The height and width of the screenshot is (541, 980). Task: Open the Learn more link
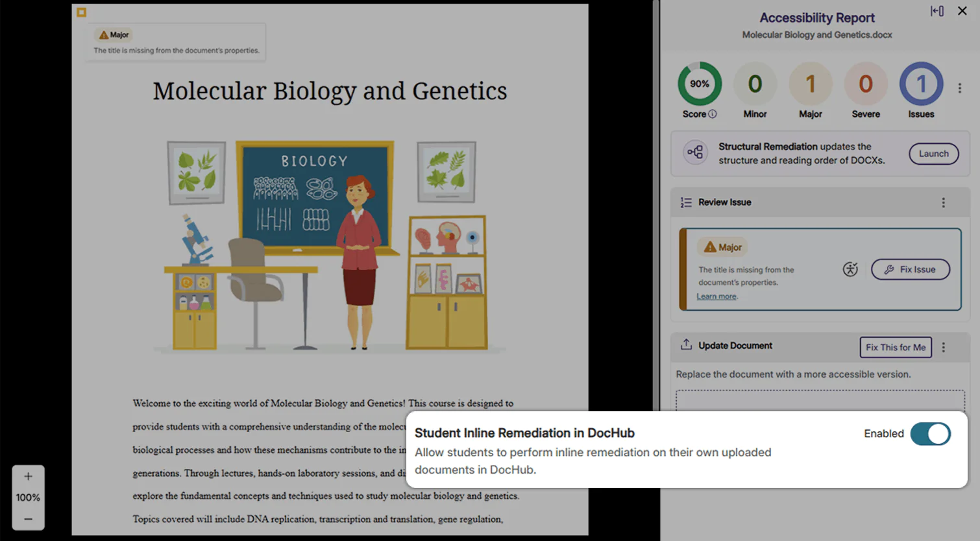(x=716, y=296)
